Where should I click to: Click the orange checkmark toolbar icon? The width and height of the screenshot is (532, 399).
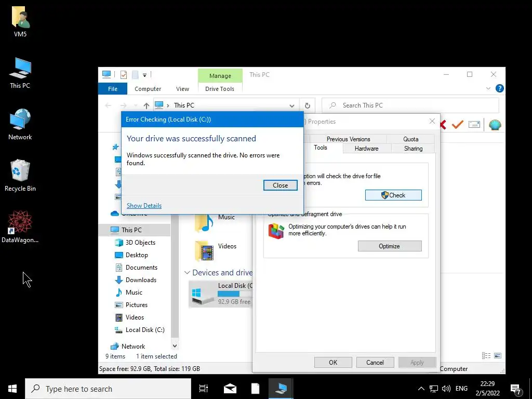457,125
